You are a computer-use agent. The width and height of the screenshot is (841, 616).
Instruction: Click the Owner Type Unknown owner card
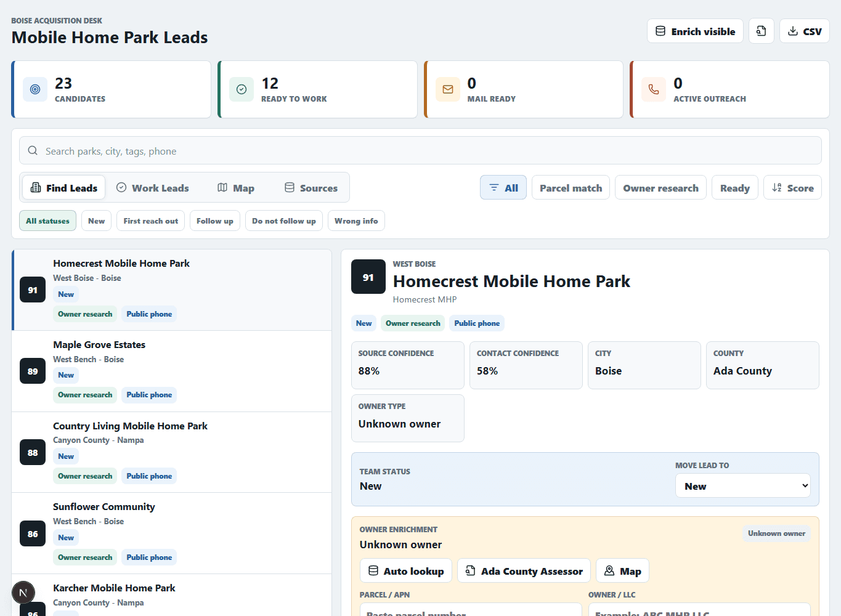coord(408,418)
